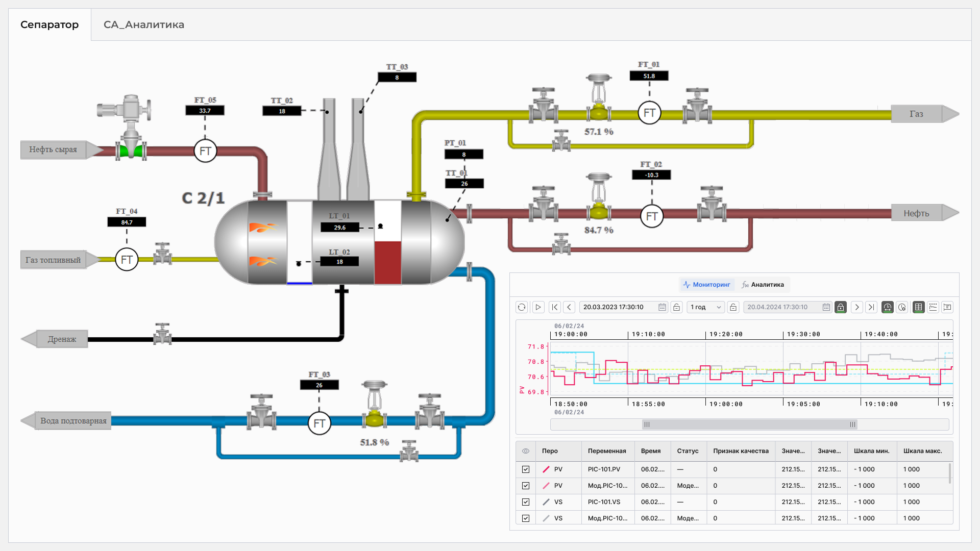Image resolution: width=980 pixels, height=551 pixels.
Task: Step to the previous time period
Action: coord(569,307)
